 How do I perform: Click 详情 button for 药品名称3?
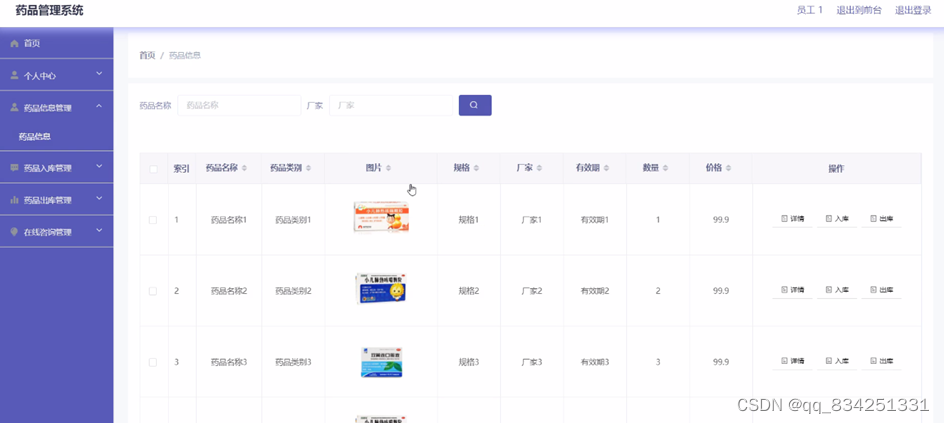coord(792,361)
